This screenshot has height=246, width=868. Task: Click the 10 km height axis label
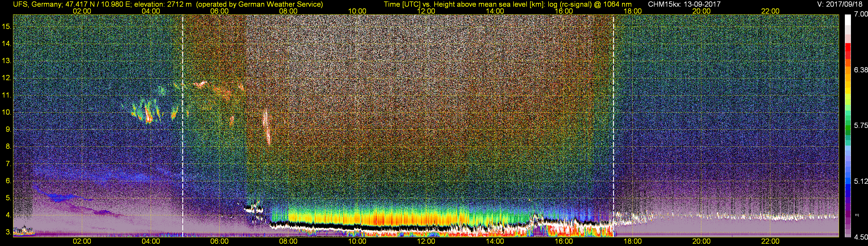coord(7,112)
